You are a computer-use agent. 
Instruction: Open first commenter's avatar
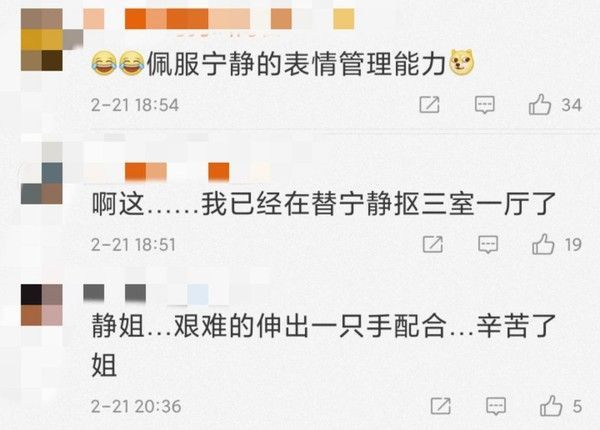[42, 40]
